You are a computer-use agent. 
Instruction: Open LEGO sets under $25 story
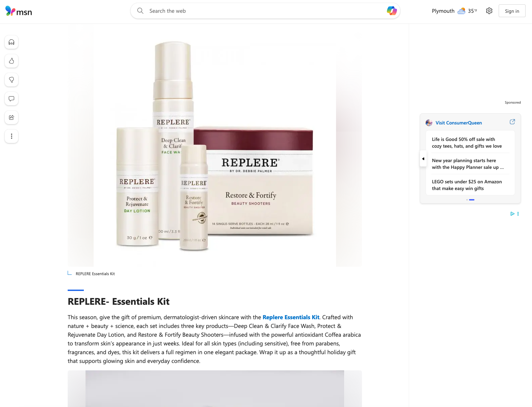click(467, 185)
